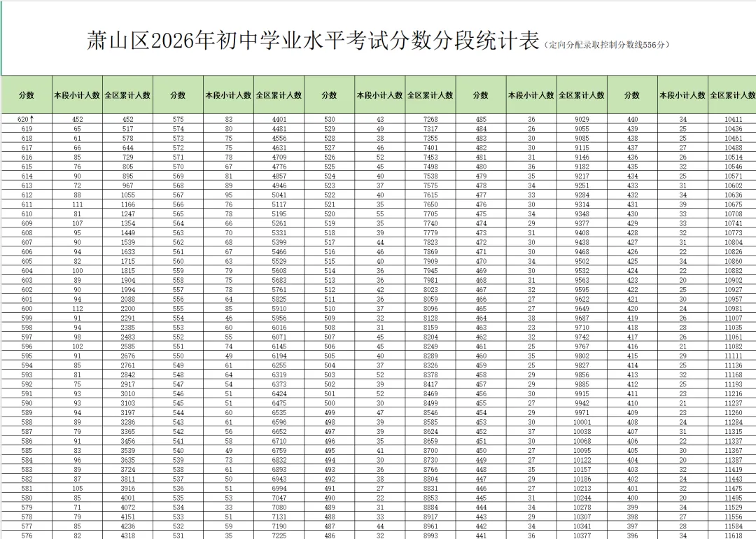This screenshot has width=756, height=539.
Task: Click 全区累计人数 header above total 7268
Action: [x=430, y=95]
